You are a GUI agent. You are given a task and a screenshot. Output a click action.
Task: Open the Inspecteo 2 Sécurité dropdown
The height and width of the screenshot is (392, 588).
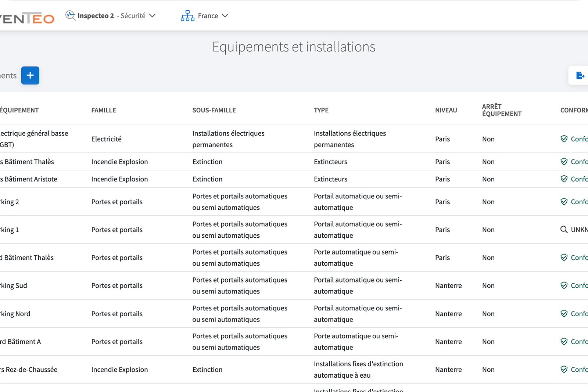[111, 16]
